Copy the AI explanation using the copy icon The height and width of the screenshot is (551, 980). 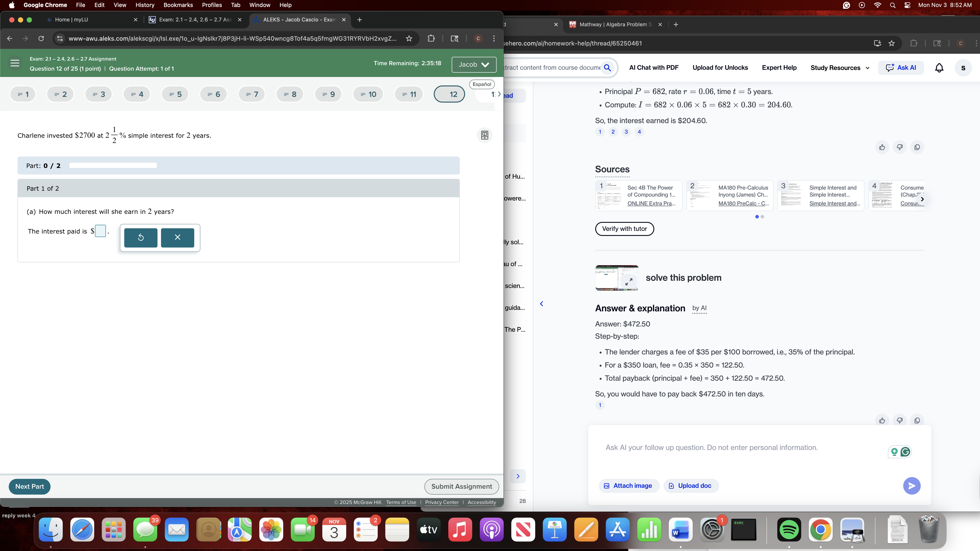pyautogui.click(x=917, y=420)
